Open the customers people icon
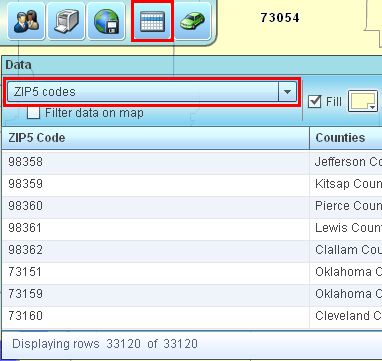The width and height of the screenshot is (382, 361). (26, 21)
